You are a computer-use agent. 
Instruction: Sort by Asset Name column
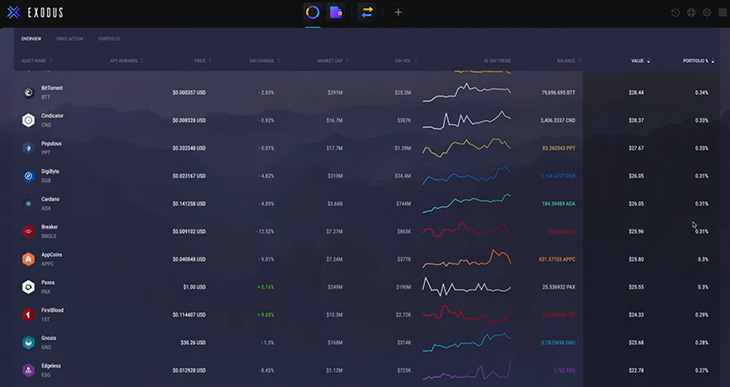point(36,61)
